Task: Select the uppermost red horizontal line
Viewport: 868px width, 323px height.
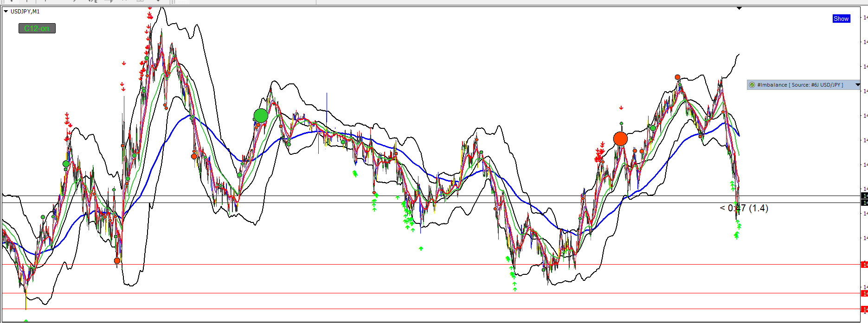Action: (x=431, y=265)
